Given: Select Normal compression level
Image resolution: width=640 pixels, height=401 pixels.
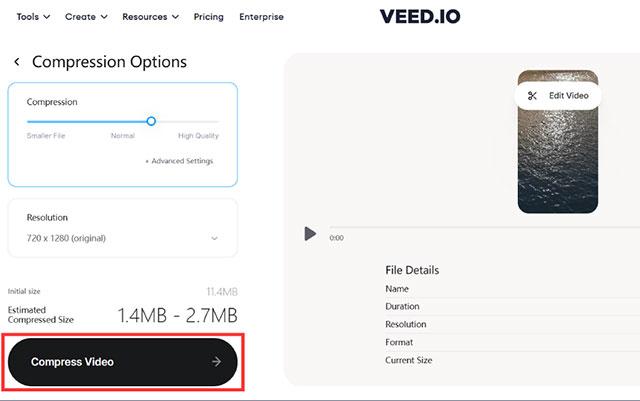Looking at the screenshot, I should [122, 136].
